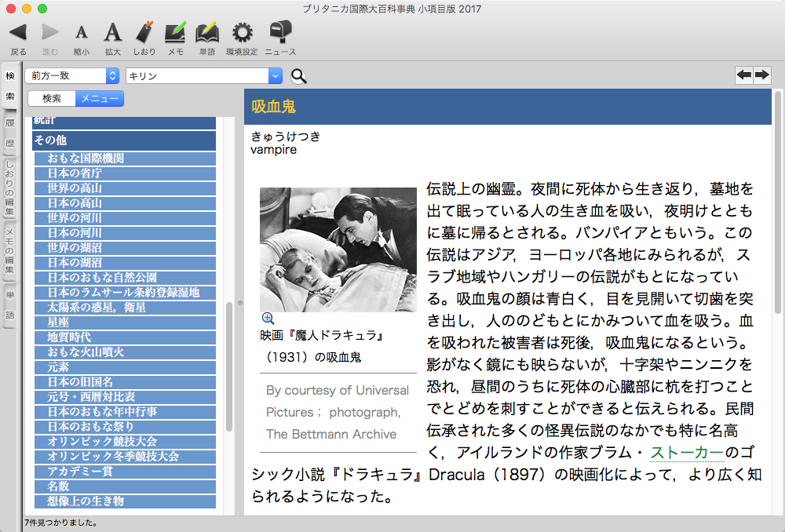The height and width of the screenshot is (532, 785).
Task: Collapse the その他 menu section header
Action: 124,140
